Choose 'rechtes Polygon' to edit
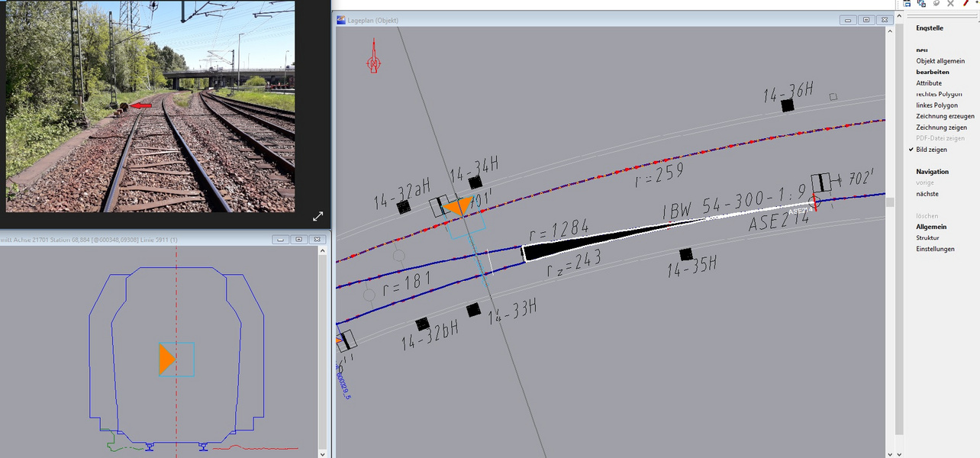 tap(939, 94)
